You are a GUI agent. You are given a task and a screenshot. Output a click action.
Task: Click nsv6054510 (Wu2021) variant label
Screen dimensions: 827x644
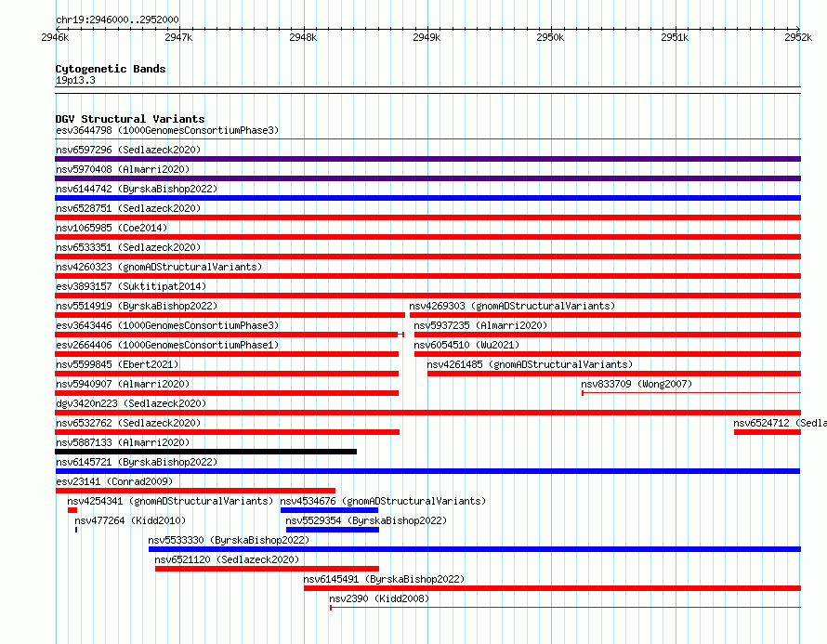466,345
